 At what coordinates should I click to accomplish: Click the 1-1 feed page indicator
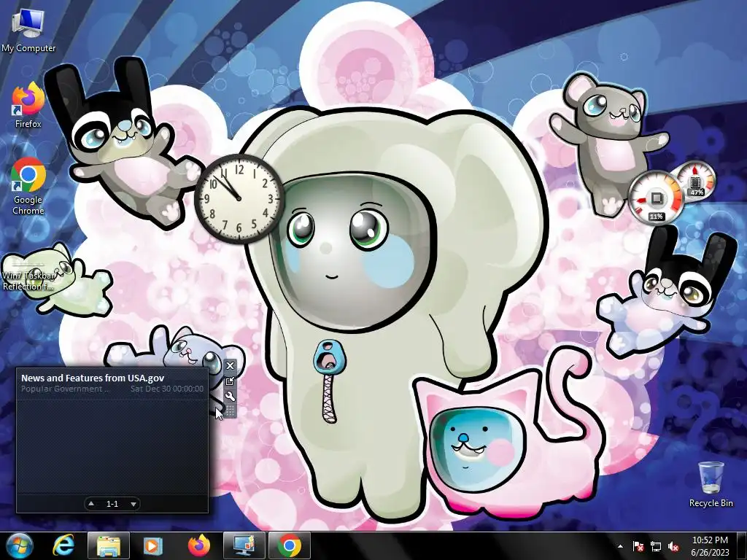tap(112, 504)
